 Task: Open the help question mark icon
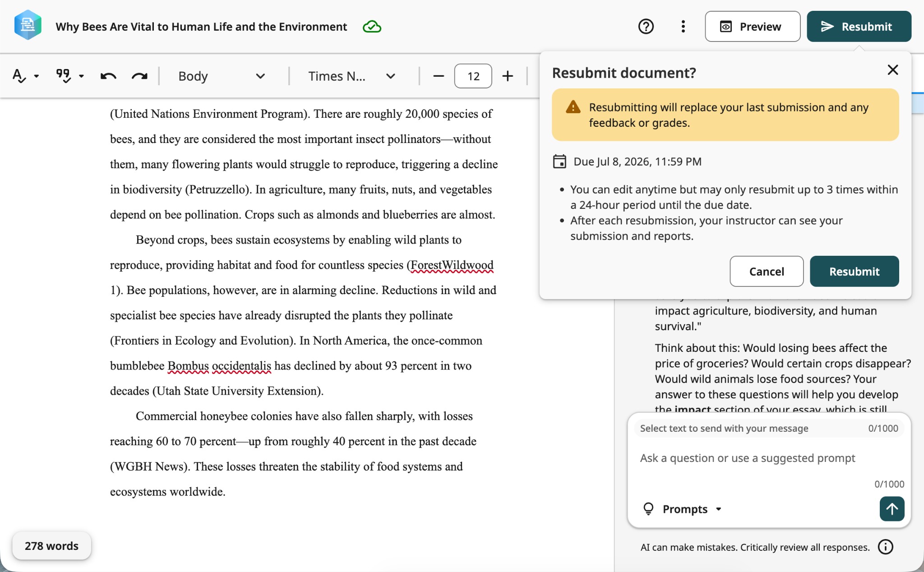click(646, 27)
